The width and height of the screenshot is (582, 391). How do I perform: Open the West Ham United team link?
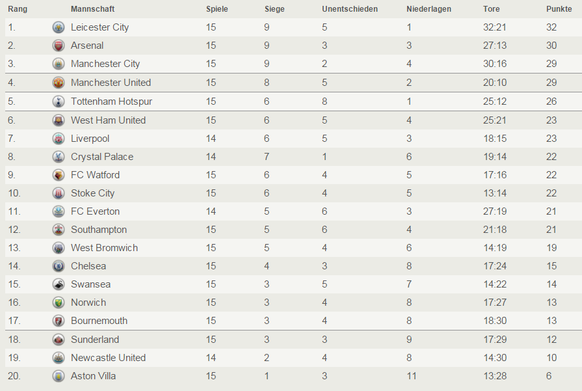[x=108, y=120]
